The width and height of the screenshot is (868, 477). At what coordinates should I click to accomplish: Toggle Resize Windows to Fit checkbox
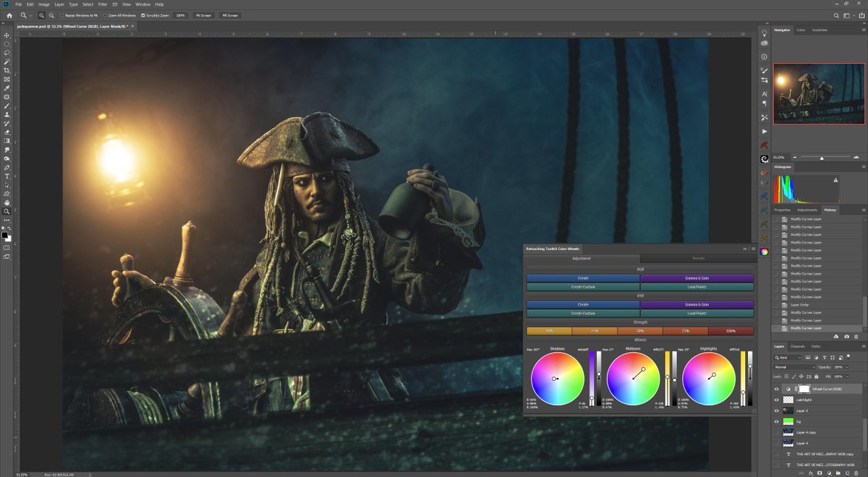61,14
